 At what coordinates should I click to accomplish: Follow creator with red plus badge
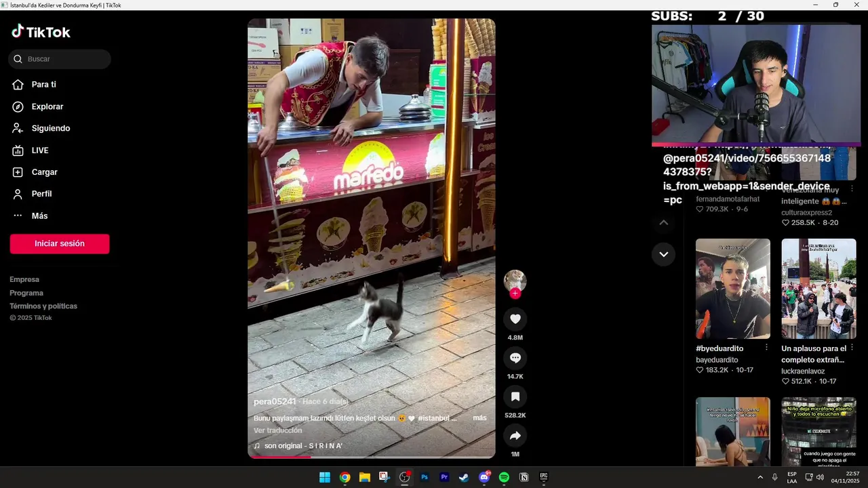click(515, 293)
